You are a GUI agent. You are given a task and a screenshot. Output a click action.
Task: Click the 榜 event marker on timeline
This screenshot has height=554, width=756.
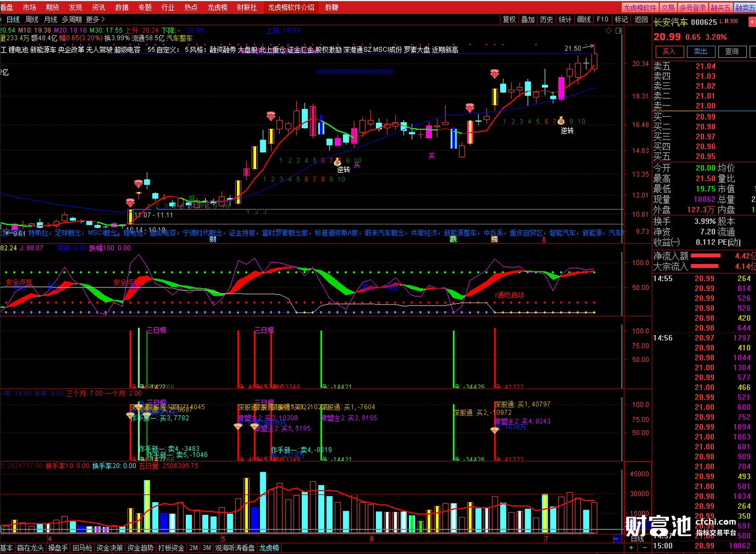coord(494,239)
